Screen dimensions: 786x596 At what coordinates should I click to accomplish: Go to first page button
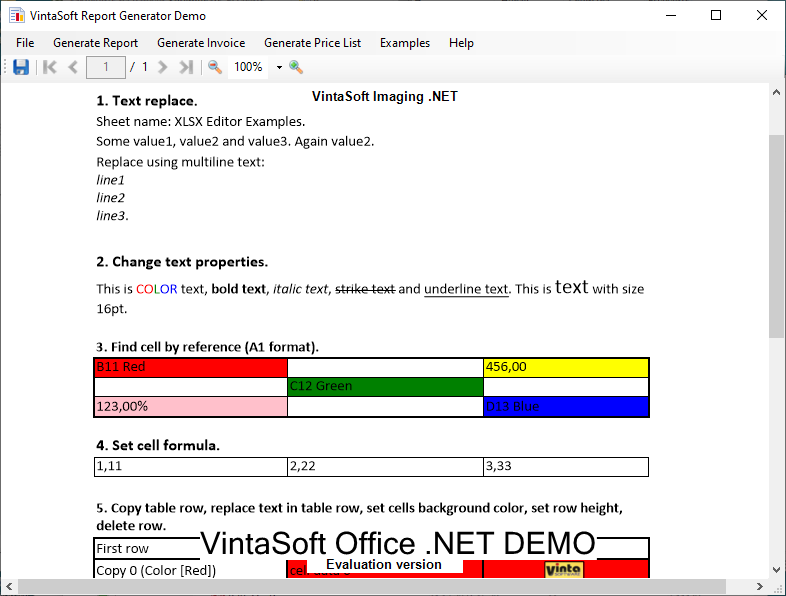click(x=49, y=67)
